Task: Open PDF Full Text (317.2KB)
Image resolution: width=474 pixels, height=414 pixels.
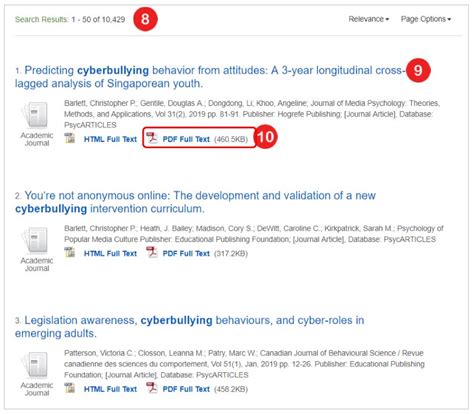Action: 186,254
